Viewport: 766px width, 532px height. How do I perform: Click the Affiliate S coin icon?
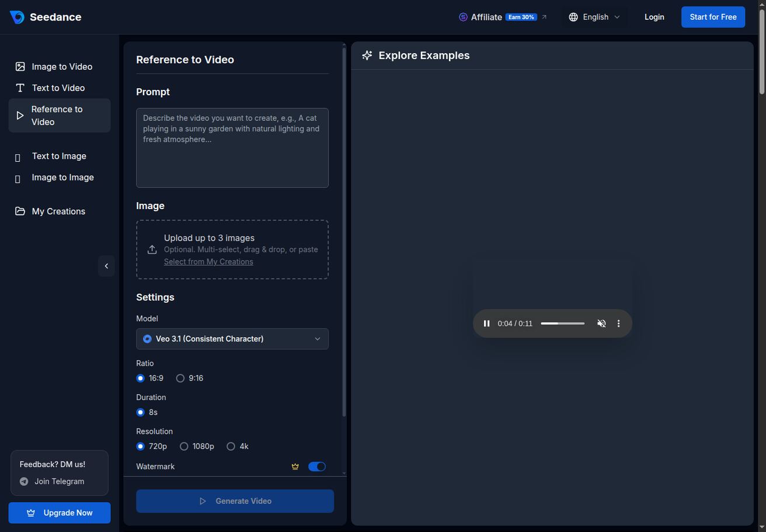pos(463,17)
